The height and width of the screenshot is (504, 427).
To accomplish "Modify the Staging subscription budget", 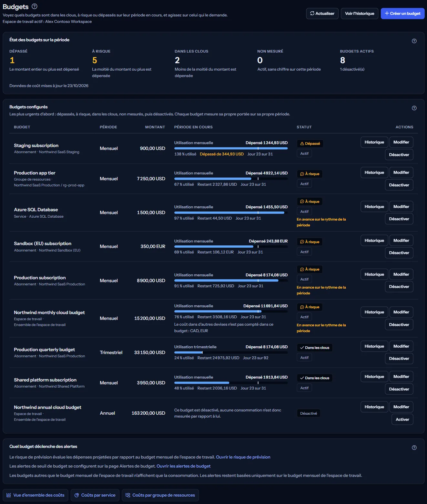I will (401, 142).
